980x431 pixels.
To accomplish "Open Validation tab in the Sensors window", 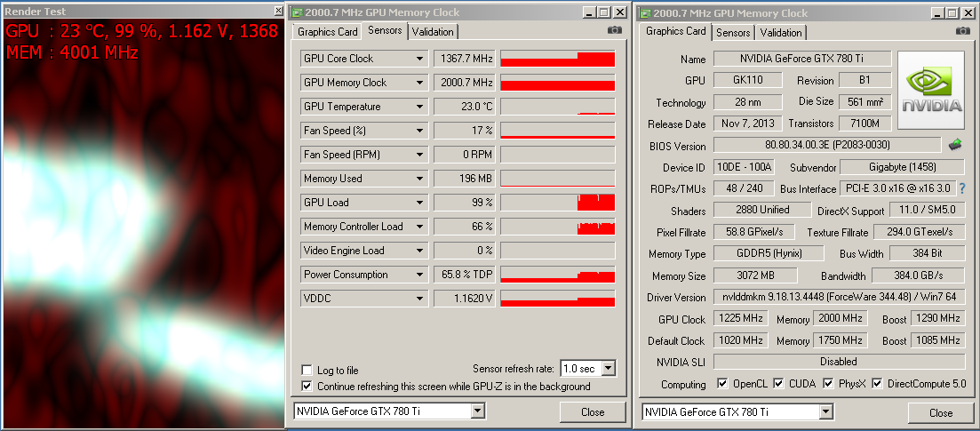I will (x=434, y=32).
